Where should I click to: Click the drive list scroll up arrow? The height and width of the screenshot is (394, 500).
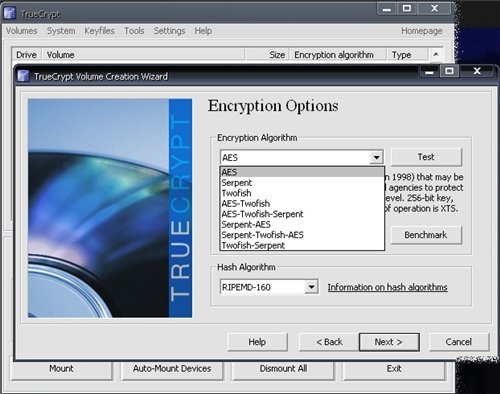(436, 54)
